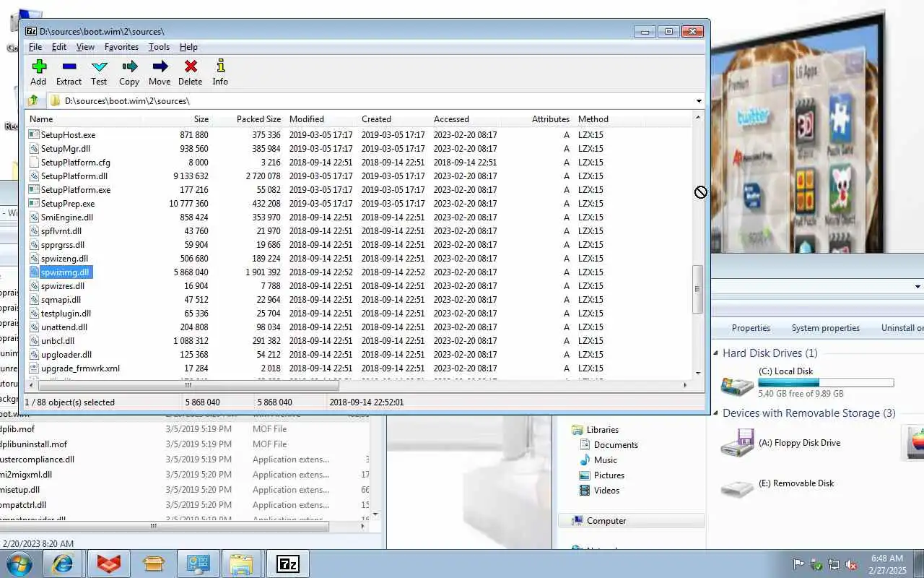Open Internet Explorer from taskbar
Viewport: 924px width, 578px height.
(x=63, y=564)
